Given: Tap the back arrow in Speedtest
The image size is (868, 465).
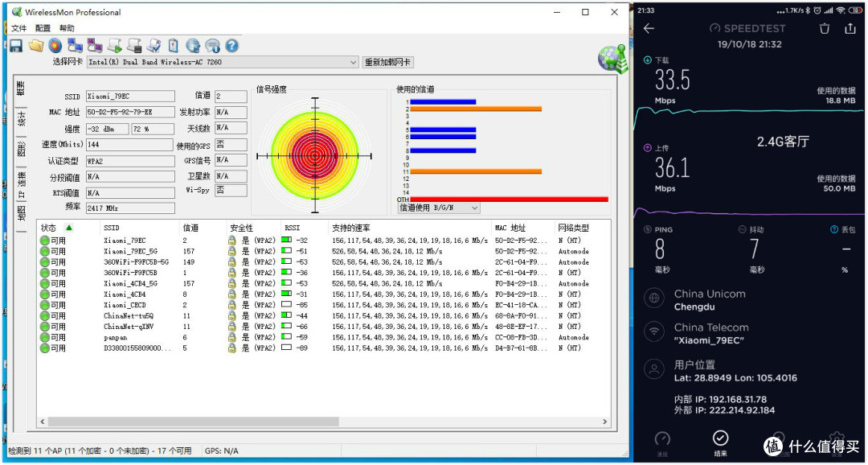Looking at the screenshot, I should (x=649, y=29).
